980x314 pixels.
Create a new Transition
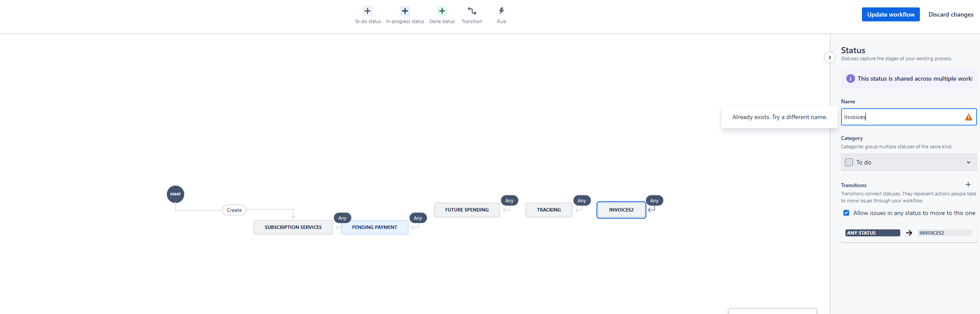[472, 15]
